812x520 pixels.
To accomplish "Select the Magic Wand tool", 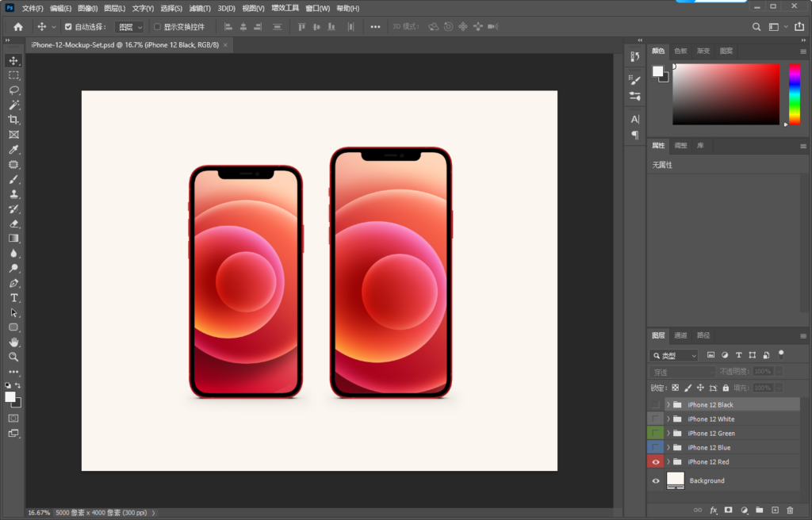I will coord(13,105).
